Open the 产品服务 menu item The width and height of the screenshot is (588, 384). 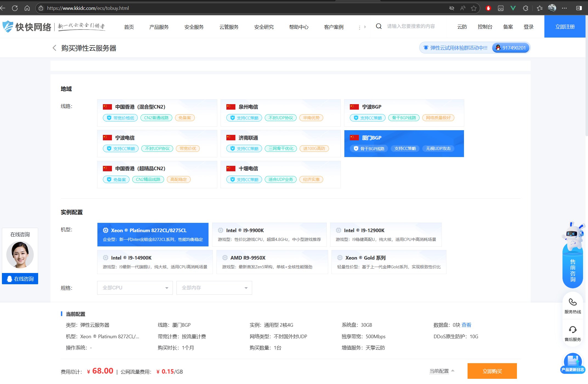point(159,27)
